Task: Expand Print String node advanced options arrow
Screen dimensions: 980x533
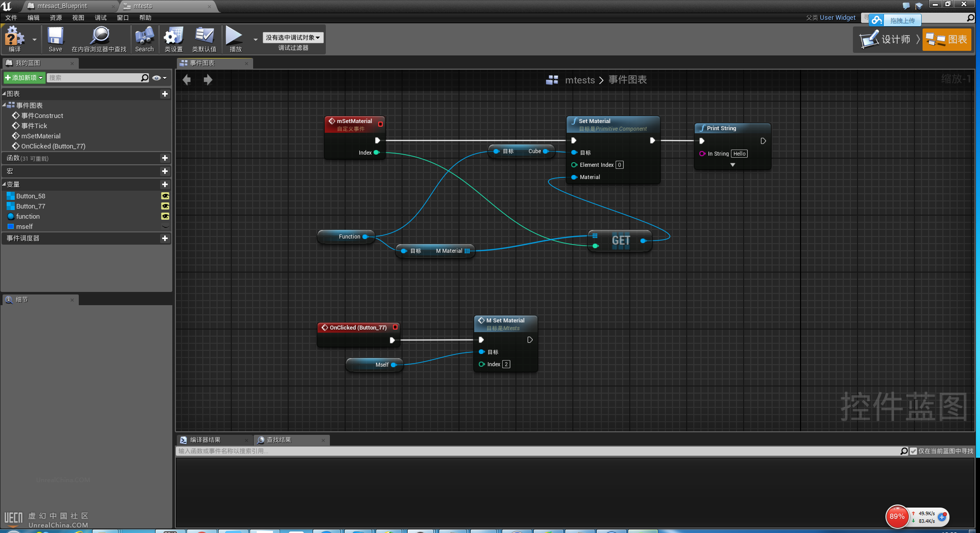Action: pos(732,165)
